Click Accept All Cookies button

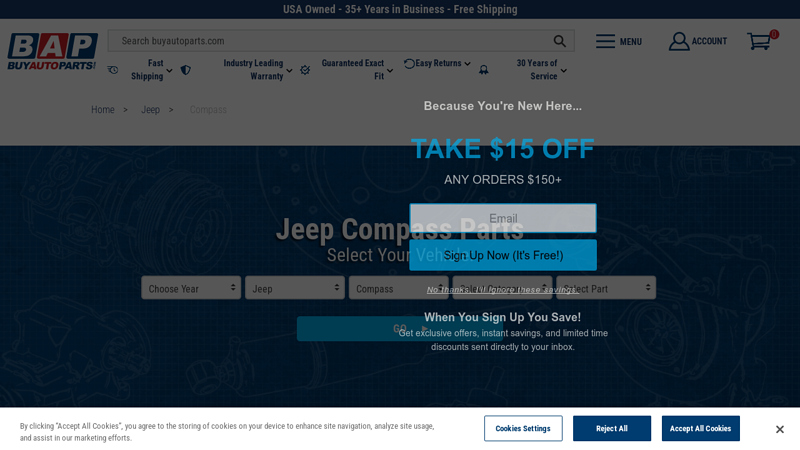coord(701,428)
